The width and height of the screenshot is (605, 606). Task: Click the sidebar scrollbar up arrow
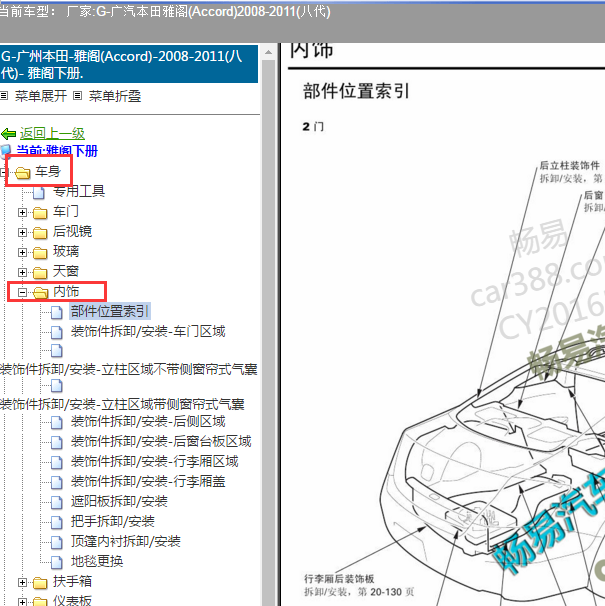point(268,52)
